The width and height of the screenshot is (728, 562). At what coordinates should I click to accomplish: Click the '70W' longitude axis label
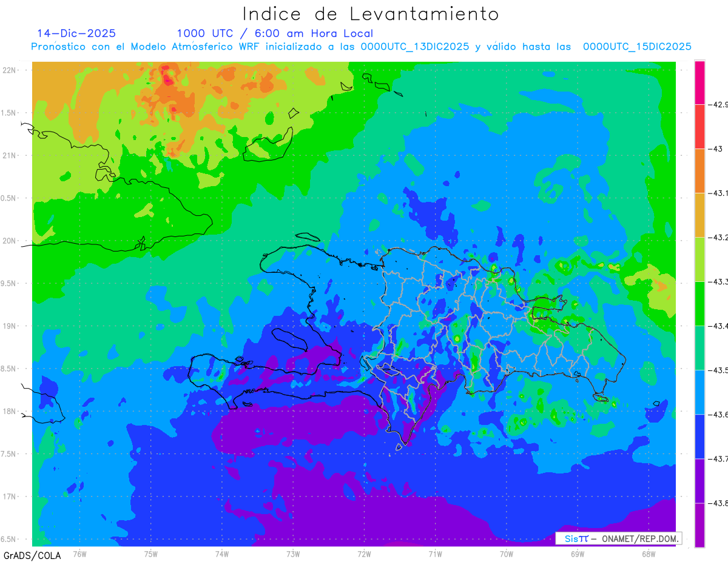pos(507,554)
